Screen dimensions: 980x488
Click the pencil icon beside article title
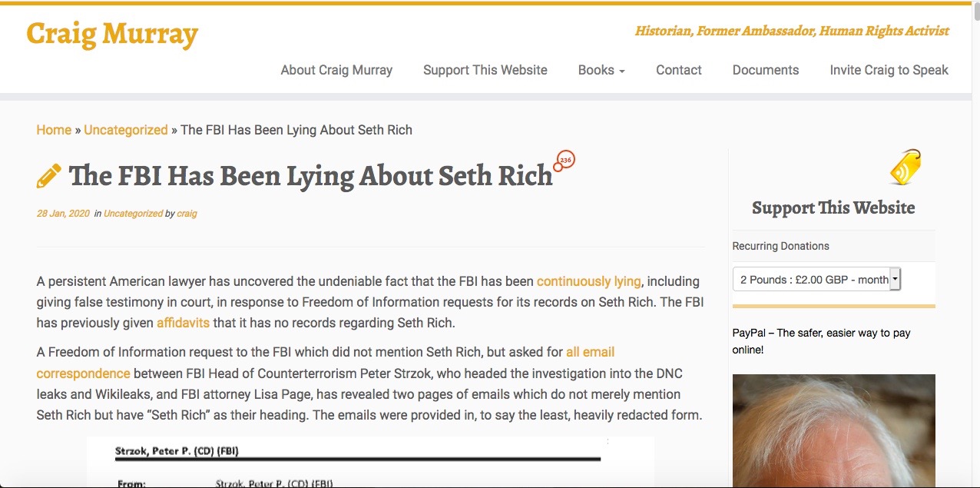point(49,176)
